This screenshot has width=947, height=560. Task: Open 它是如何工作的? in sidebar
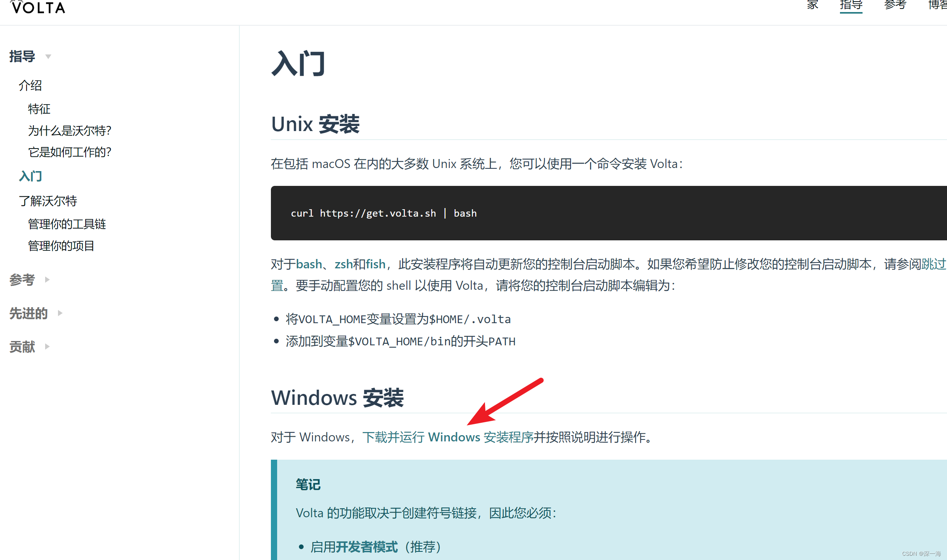click(x=70, y=152)
